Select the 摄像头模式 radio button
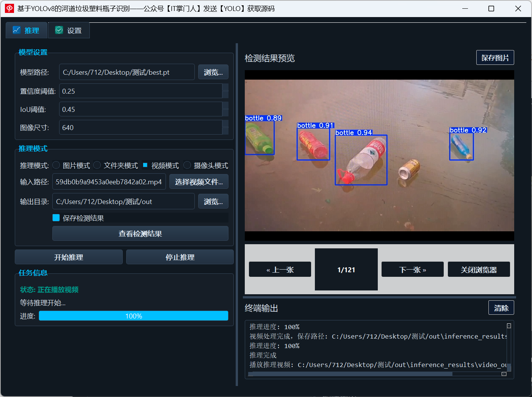 click(x=187, y=165)
